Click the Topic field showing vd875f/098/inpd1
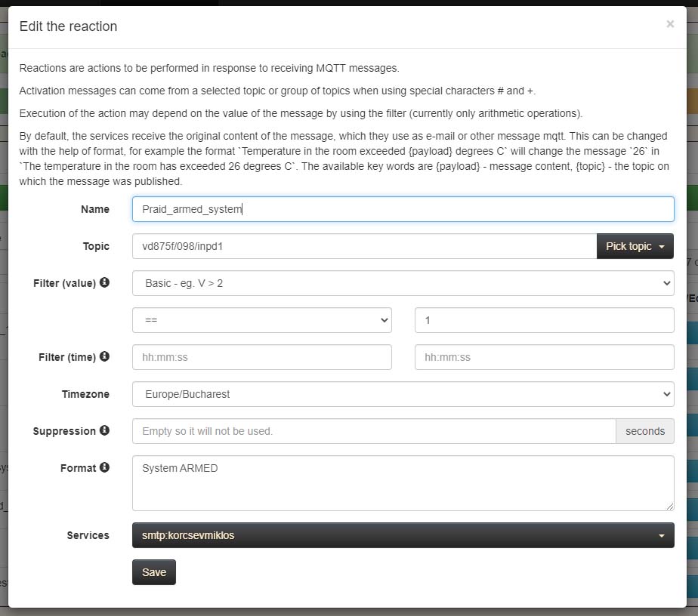The height and width of the screenshot is (616, 698). [x=364, y=246]
